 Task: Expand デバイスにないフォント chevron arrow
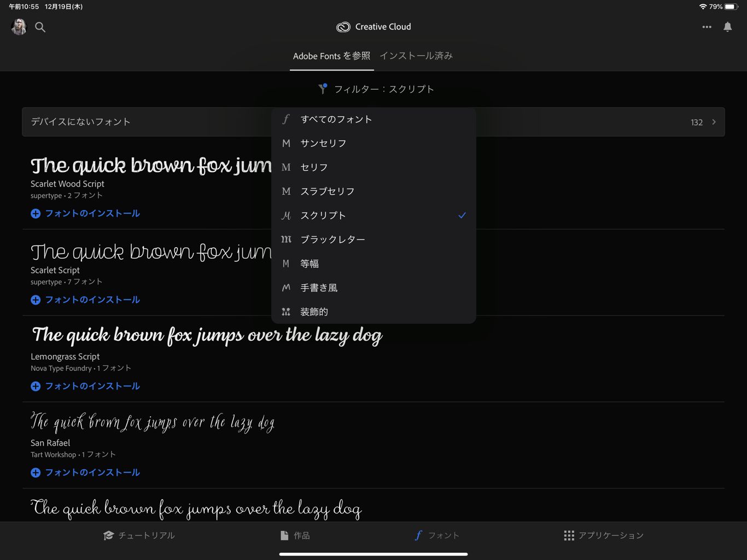(714, 122)
